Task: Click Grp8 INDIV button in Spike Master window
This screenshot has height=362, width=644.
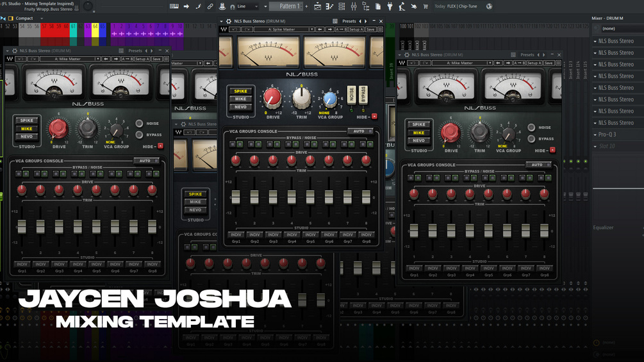Action: pos(366,234)
